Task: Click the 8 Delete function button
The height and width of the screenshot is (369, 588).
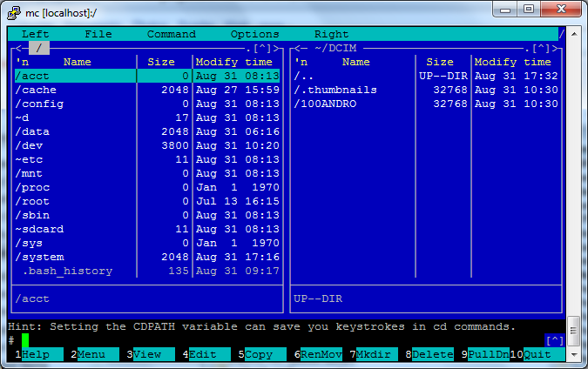Action: (x=429, y=354)
